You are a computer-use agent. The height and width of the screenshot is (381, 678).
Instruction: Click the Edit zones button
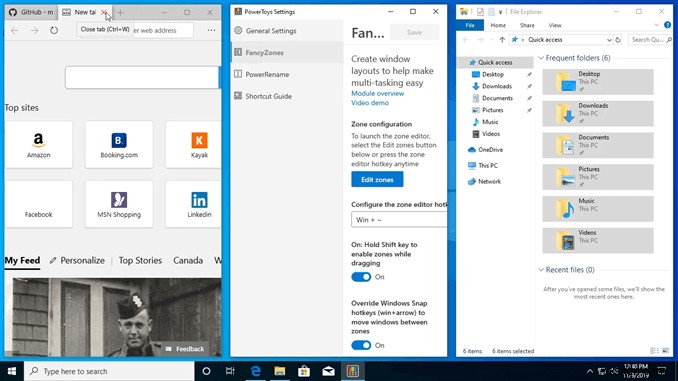pyautogui.click(x=377, y=179)
